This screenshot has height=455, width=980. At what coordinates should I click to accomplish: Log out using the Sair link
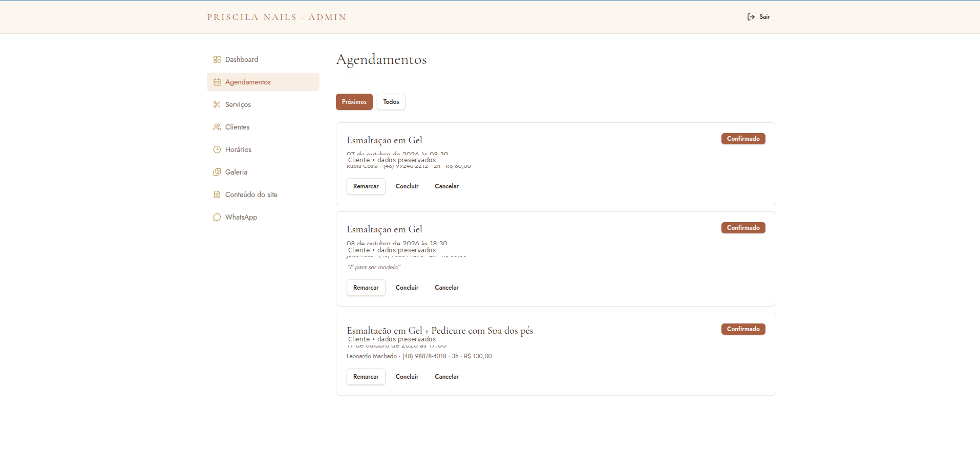(759, 17)
